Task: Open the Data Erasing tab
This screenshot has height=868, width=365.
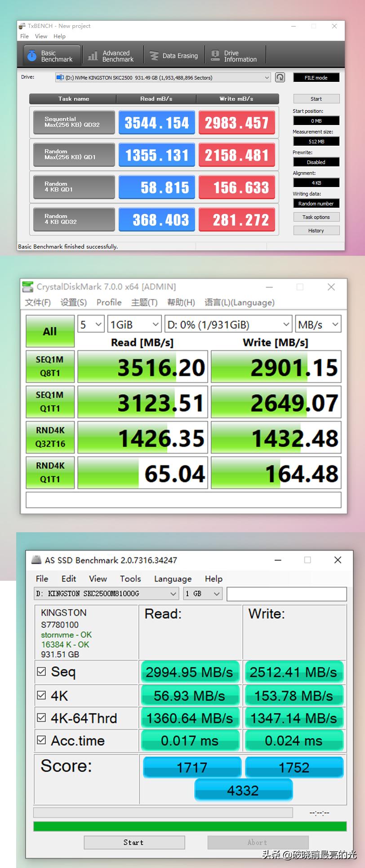Action: point(174,56)
